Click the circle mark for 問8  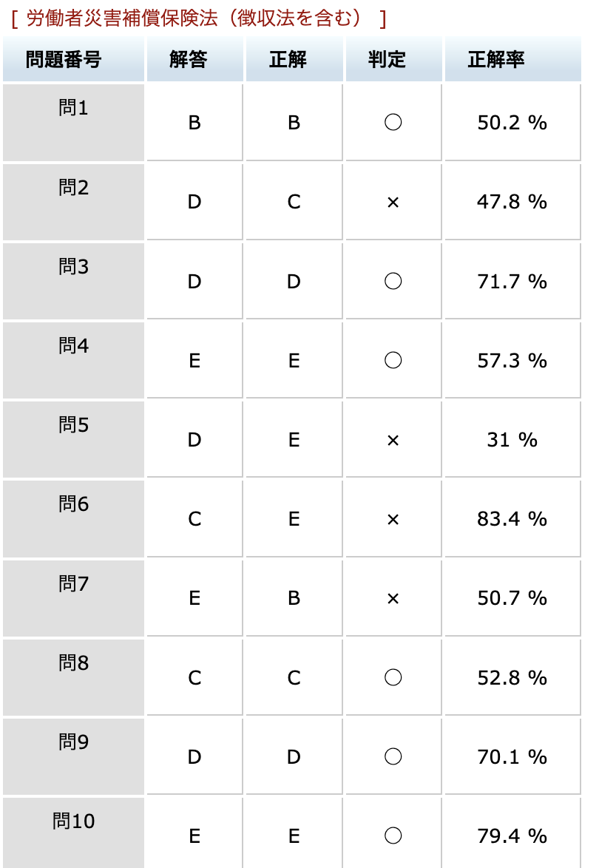[393, 677]
